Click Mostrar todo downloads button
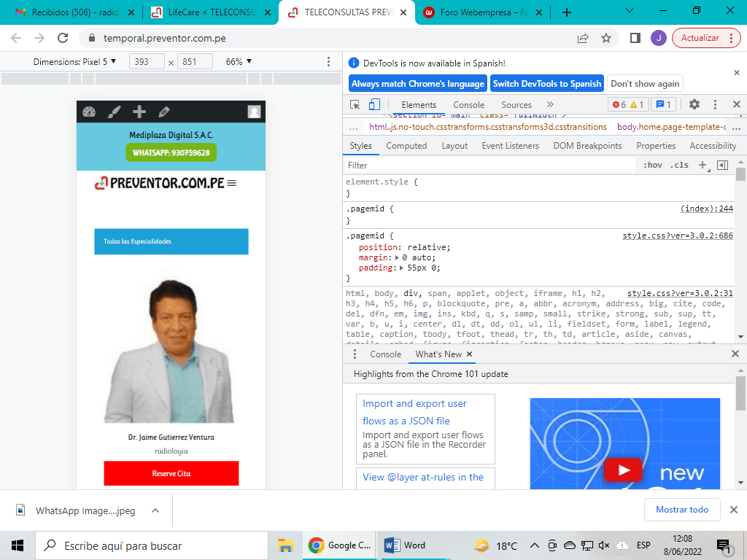 pos(682,510)
